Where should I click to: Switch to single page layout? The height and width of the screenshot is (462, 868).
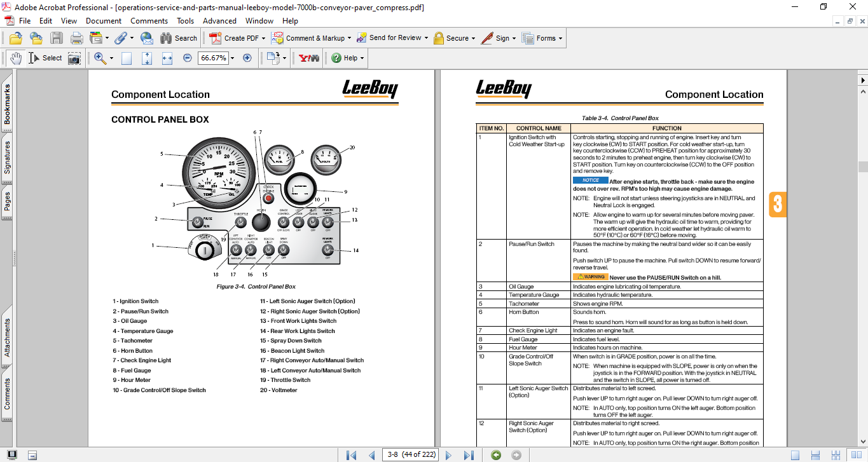coord(795,455)
